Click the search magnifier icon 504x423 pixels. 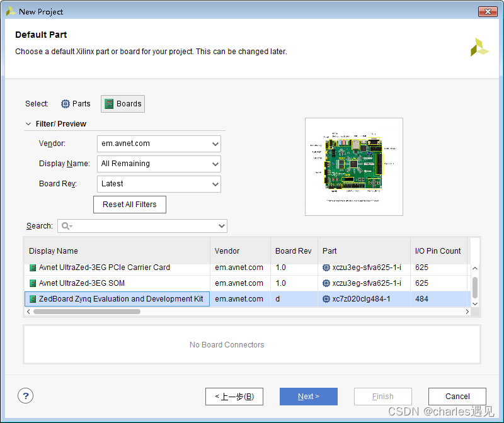click(x=67, y=226)
